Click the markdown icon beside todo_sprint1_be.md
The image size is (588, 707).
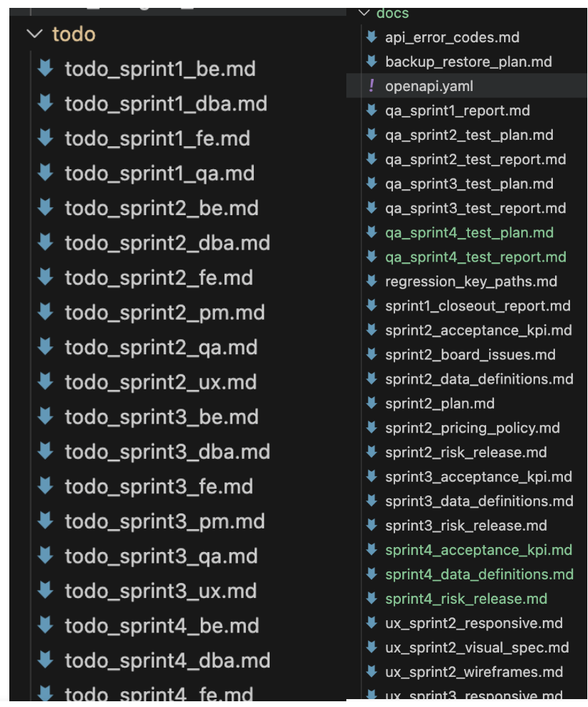pos(46,68)
